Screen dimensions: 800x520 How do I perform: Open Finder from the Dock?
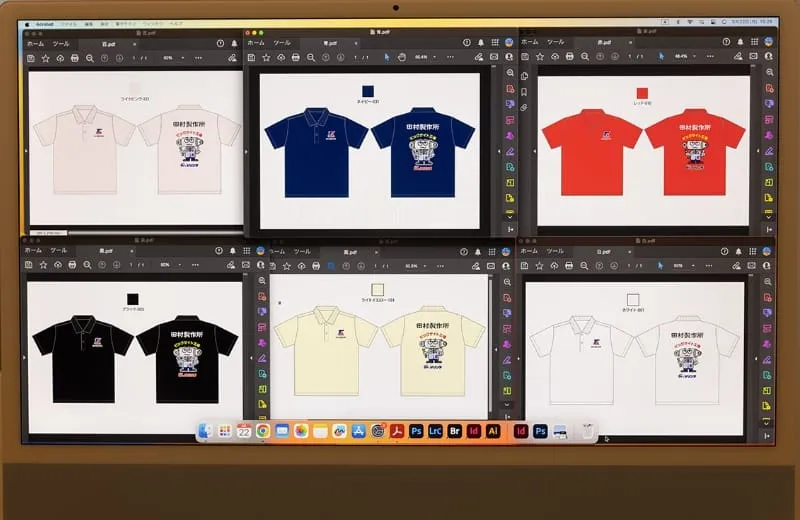pyautogui.click(x=205, y=431)
